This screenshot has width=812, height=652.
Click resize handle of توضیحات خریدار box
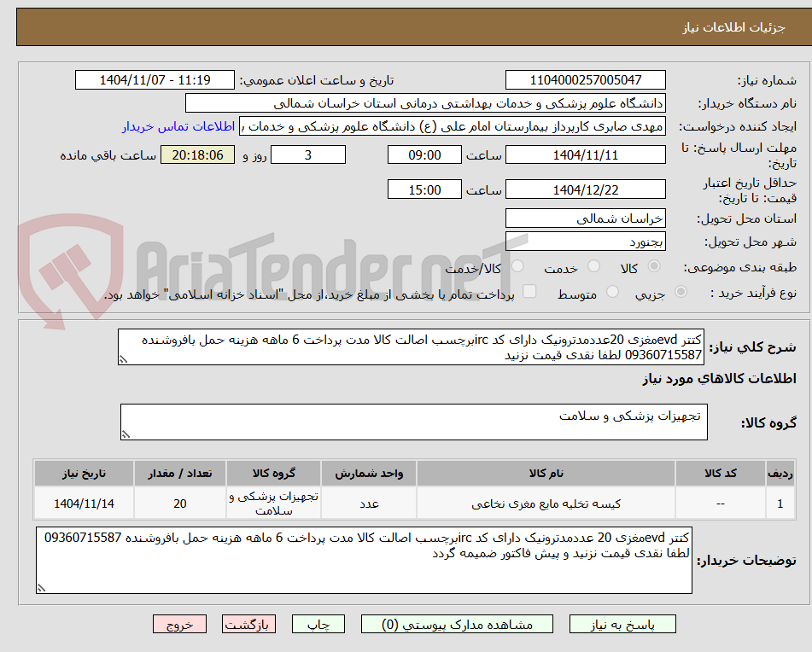click(x=41, y=588)
